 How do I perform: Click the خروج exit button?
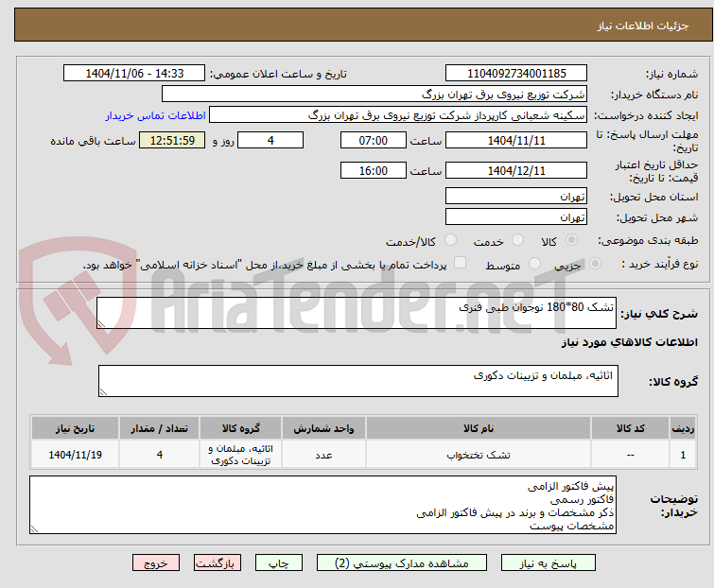pos(156,563)
